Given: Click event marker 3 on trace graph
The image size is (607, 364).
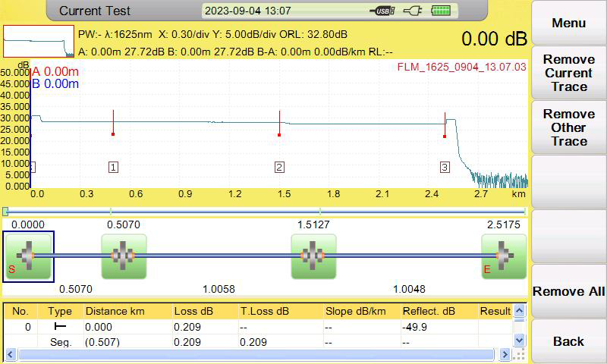Looking at the screenshot, I should pos(445,167).
